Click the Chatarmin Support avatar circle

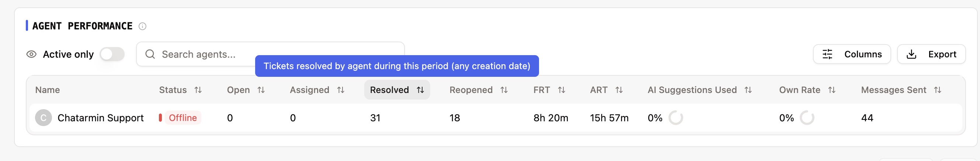(44, 118)
